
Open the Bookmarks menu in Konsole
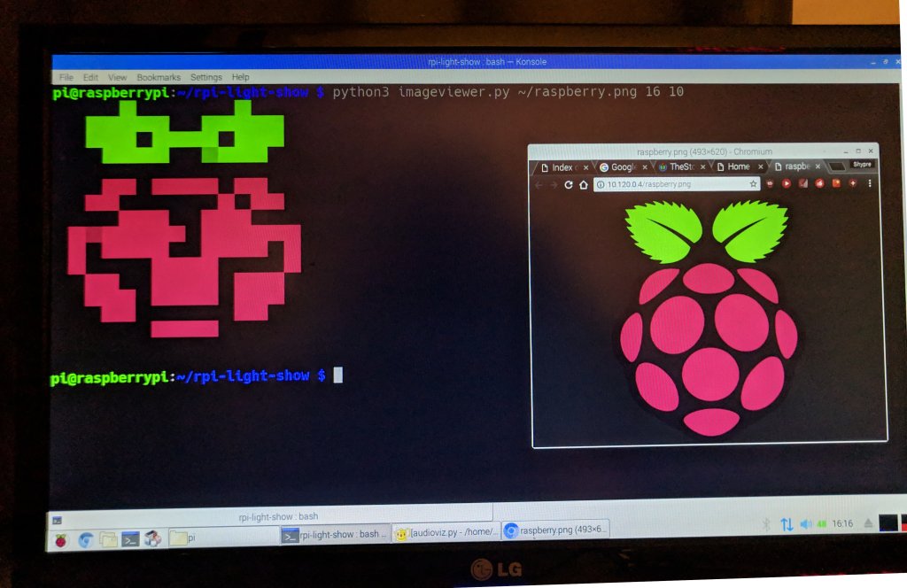click(x=159, y=77)
